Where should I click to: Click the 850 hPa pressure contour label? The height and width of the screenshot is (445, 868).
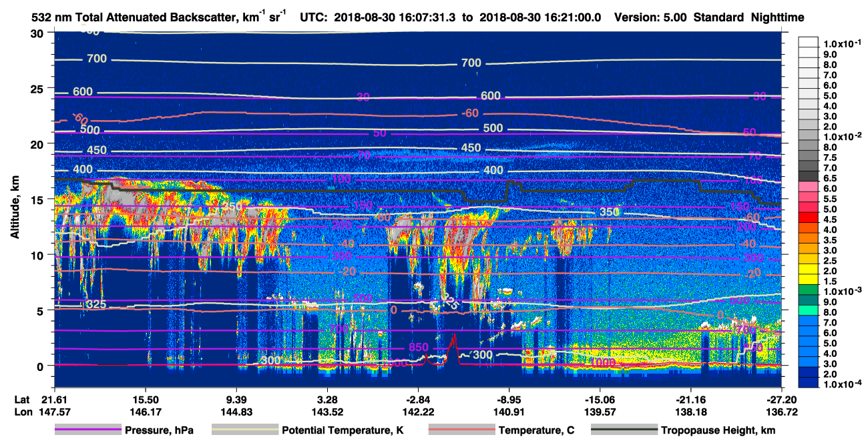tap(419, 348)
